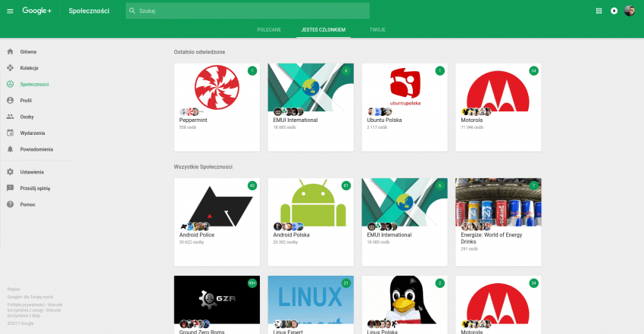Open the Google apps grid
The image size is (644, 334).
[x=599, y=11]
